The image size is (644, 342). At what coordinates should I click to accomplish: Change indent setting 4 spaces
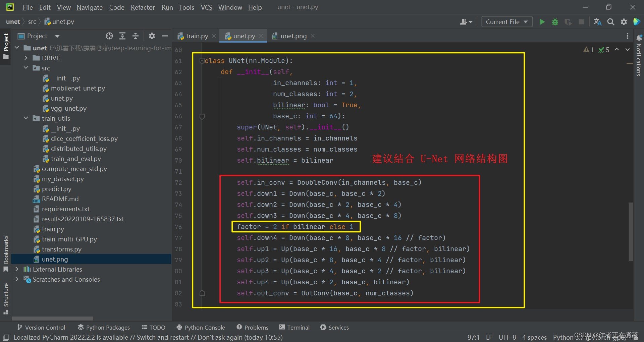click(534, 337)
